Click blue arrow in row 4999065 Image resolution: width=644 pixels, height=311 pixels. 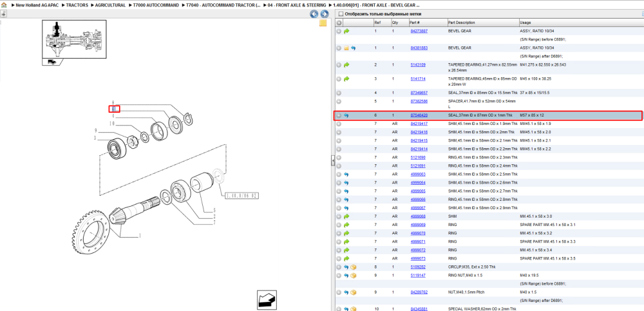[x=346, y=191]
